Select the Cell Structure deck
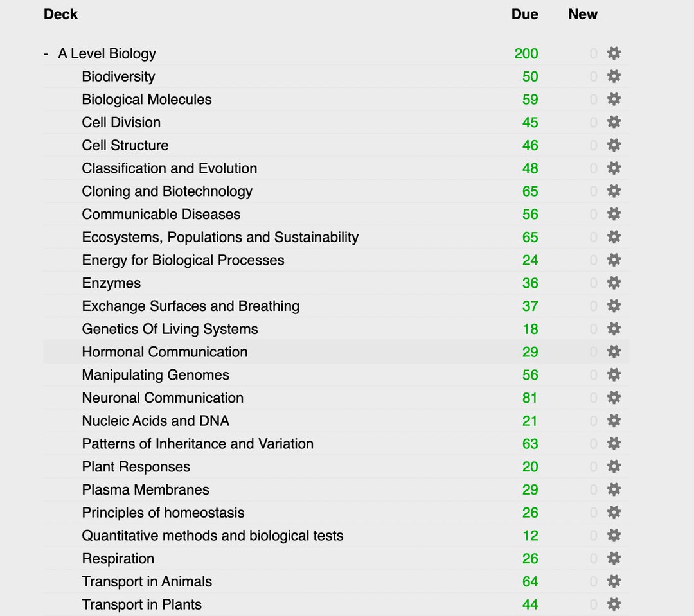 point(125,145)
